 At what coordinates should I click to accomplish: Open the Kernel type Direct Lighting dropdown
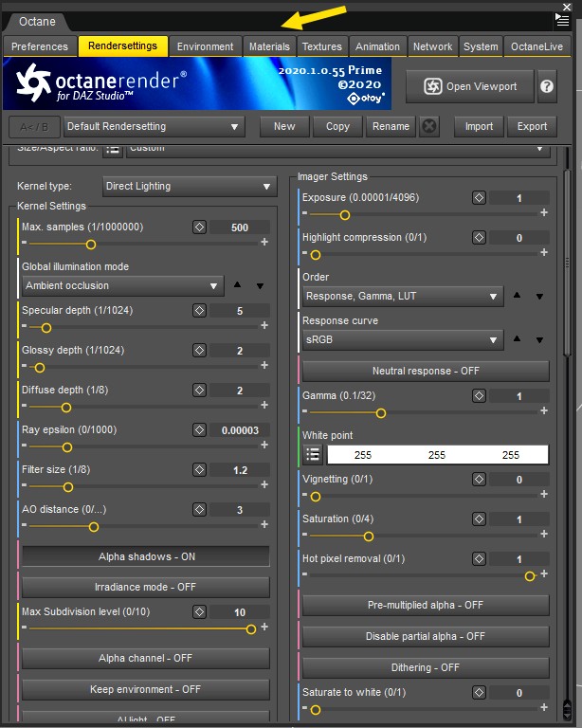click(190, 186)
